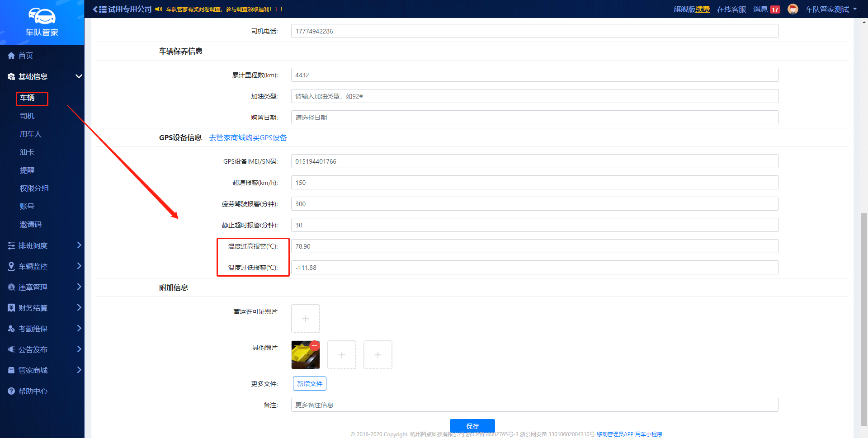Add 营运许可证照片 via plus box
The image size is (868, 438).
coord(306,319)
